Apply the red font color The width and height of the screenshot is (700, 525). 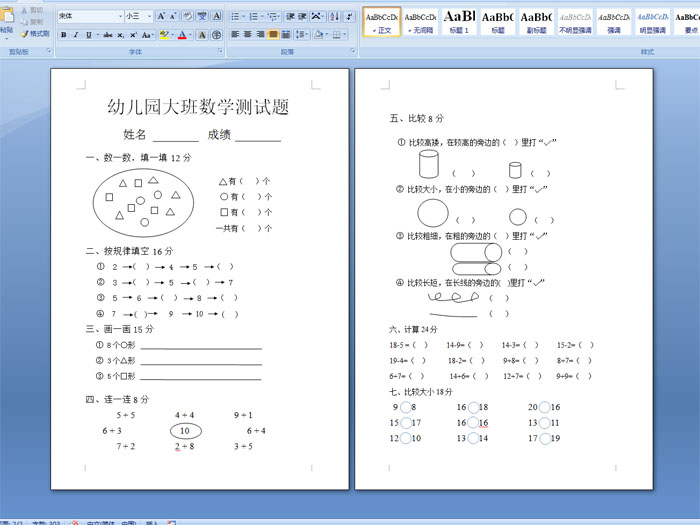point(182,34)
